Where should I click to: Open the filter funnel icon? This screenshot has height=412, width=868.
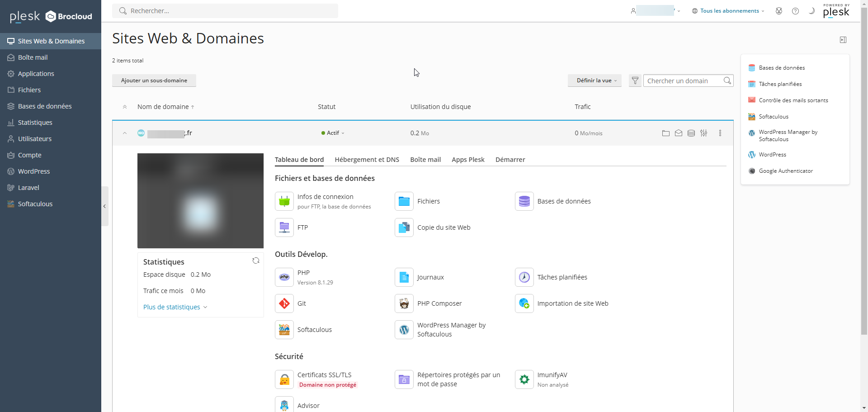[x=635, y=81]
